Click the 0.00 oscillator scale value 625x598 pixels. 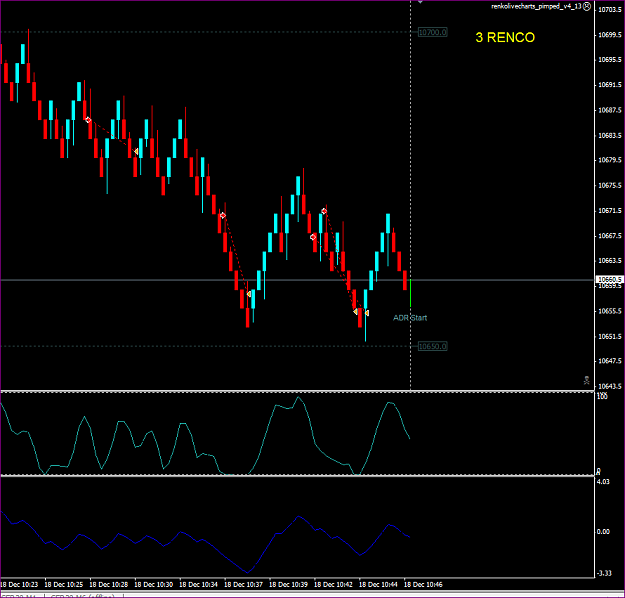[603, 531]
